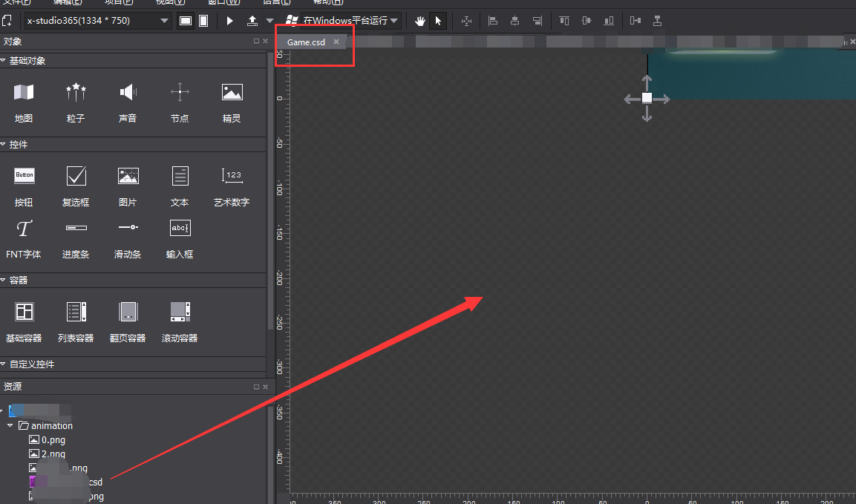Pick the 图片 image widget

(x=128, y=186)
